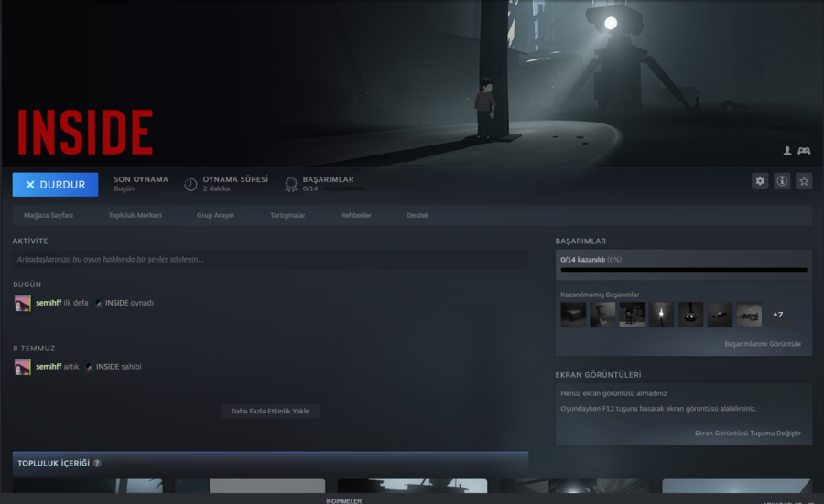
Task: Click semihff avatar under 8 TEMMUZ
Action: (23, 367)
